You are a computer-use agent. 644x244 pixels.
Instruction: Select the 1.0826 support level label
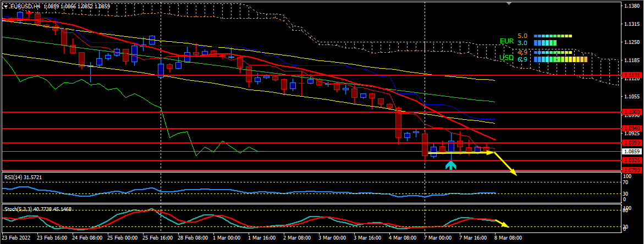631,160
